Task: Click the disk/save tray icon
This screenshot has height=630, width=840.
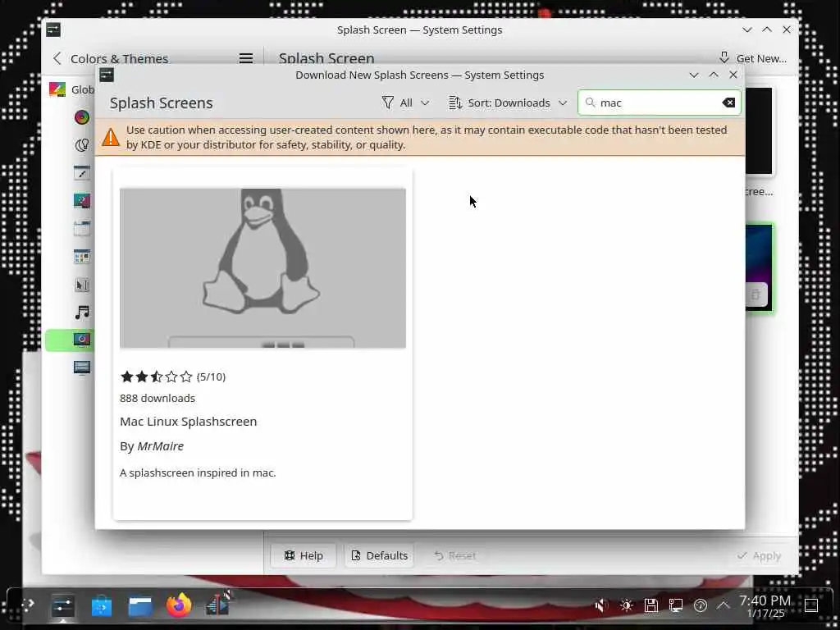Action: tap(651, 605)
